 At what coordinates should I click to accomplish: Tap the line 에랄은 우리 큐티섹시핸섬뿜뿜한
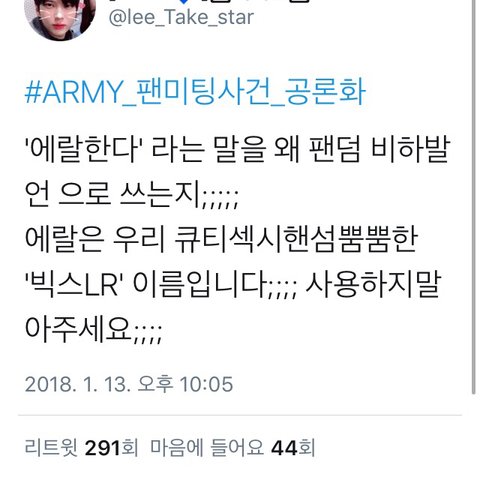pyautogui.click(x=221, y=239)
